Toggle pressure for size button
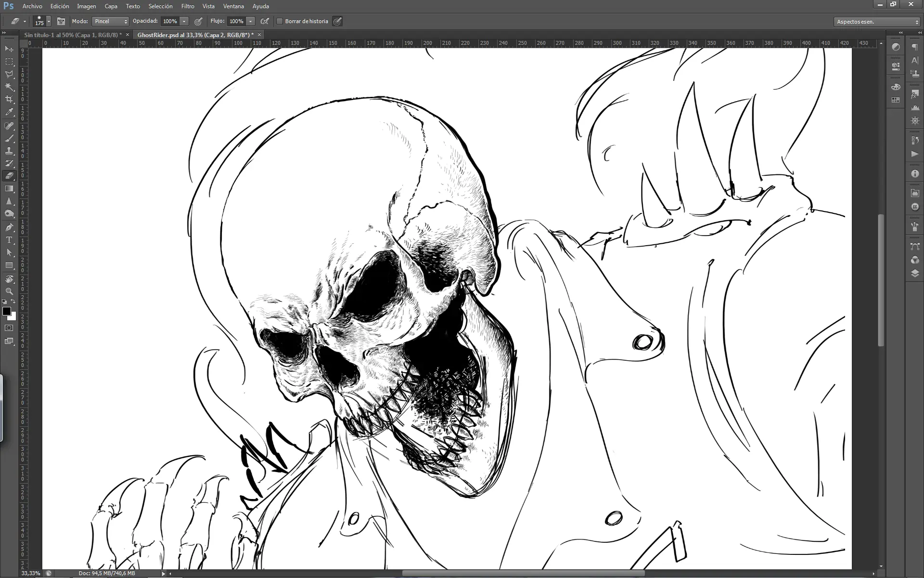 [338, 21]
